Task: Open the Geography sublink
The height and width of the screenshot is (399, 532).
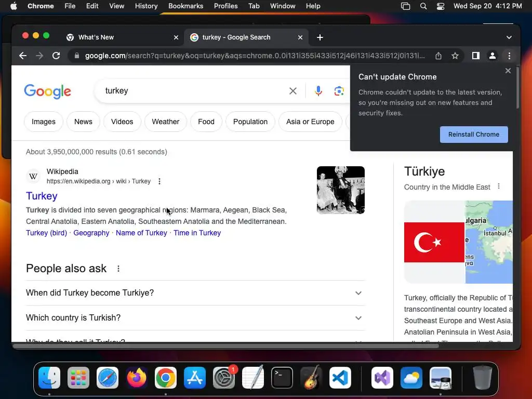Action: pyautogui.click(x=91, y=233)
